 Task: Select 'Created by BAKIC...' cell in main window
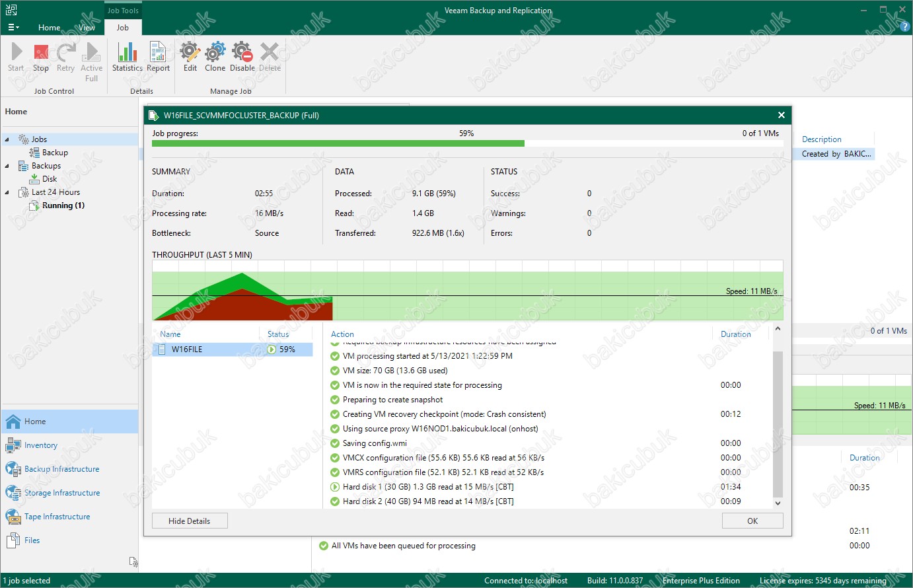pyautogui.click(x=836, y=154)
